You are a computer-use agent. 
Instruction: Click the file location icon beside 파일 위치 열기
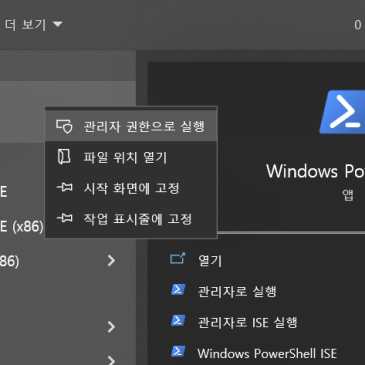coord(64,157)
